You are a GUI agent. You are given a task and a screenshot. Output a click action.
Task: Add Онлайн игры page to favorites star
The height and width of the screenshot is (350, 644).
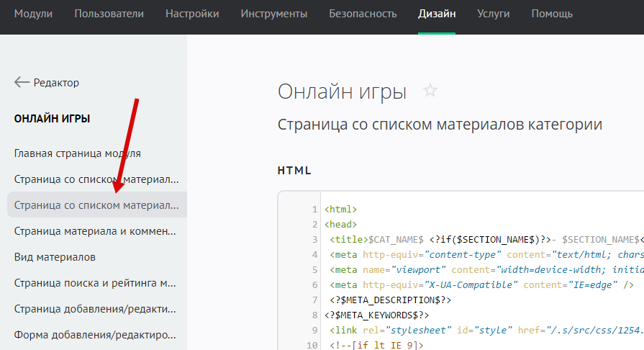[x=430, y=91]
